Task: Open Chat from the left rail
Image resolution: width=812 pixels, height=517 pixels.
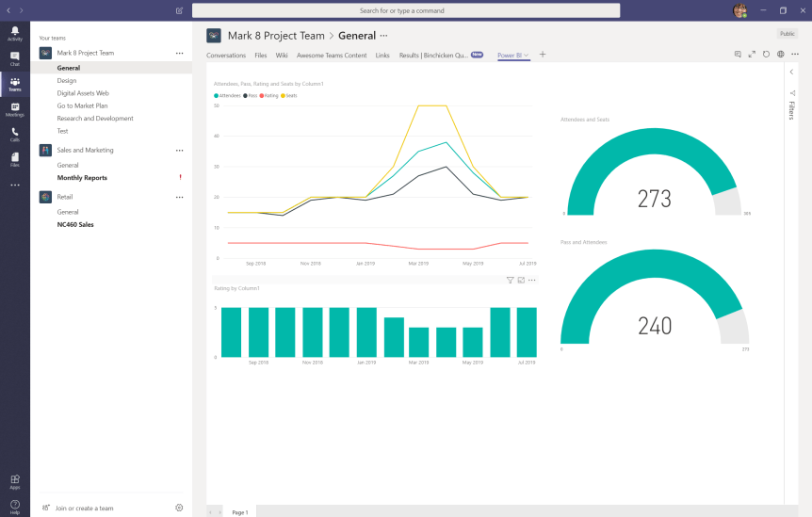Action: (x=14, y=58)
